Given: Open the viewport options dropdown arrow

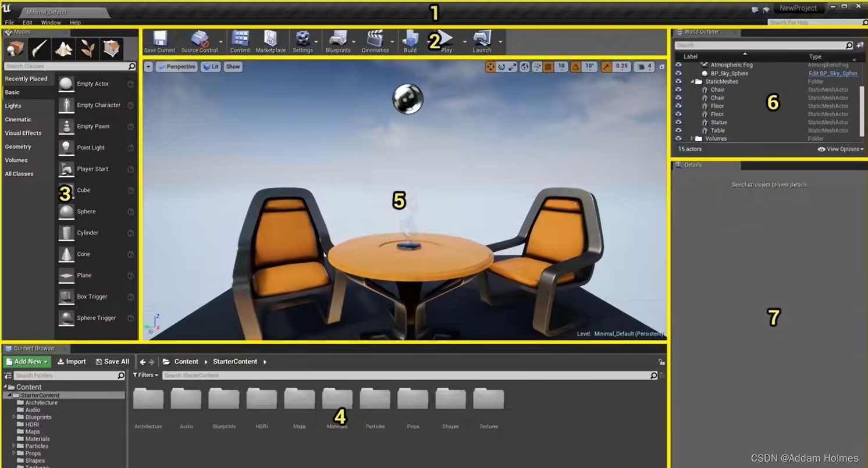Looking at the screenshot, I should (148, 67).
